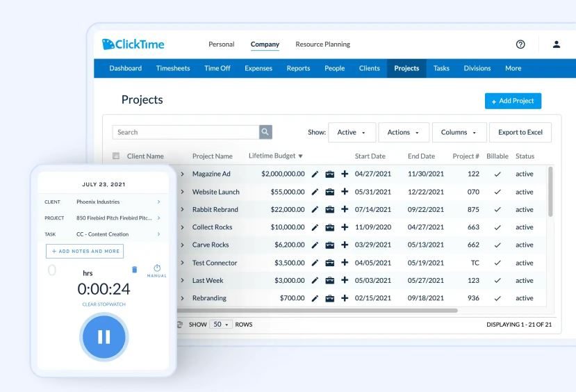
Task: Click the Start Date column header
Action: click(x=370, y=156)
